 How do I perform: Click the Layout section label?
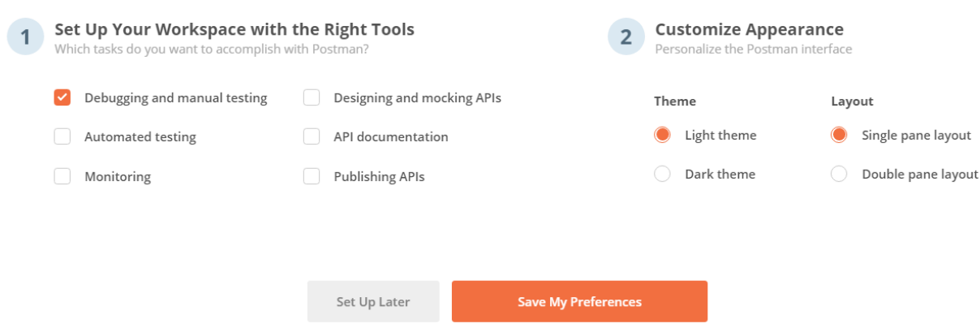point(852,101)
